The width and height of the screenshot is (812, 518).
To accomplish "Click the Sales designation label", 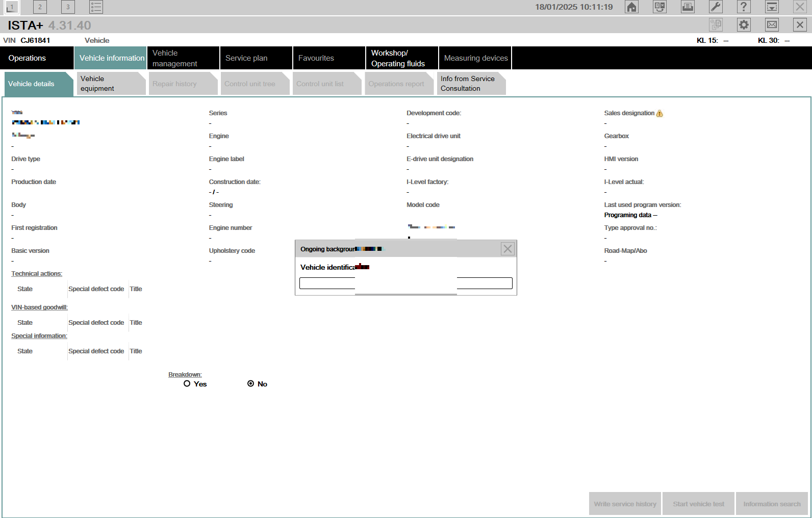I will point(629,113).
